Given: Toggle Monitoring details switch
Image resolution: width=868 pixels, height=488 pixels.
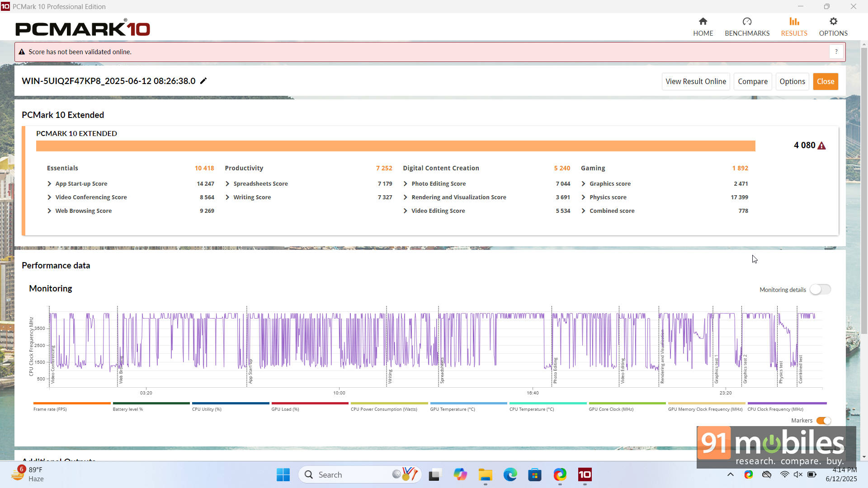Looking at the screenshot, I should (820, 290).
